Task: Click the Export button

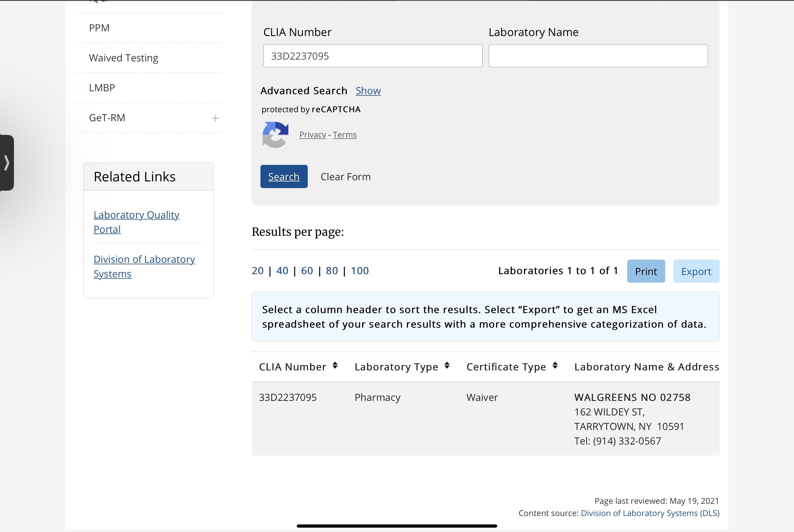Action: 696,271
